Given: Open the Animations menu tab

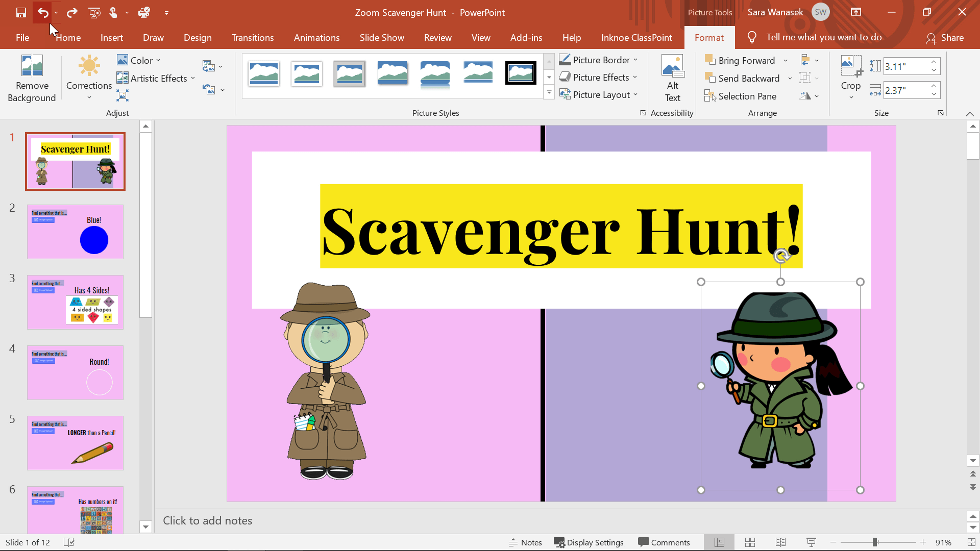Looking at the screenshot, I should coord(316,37).
